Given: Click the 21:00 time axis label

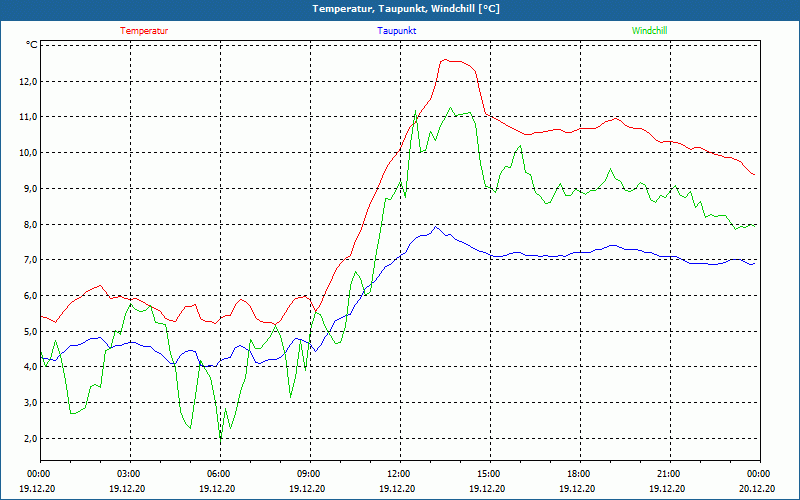Looking at the screenshot, I should pyautogui.click(x=670, y=474).
